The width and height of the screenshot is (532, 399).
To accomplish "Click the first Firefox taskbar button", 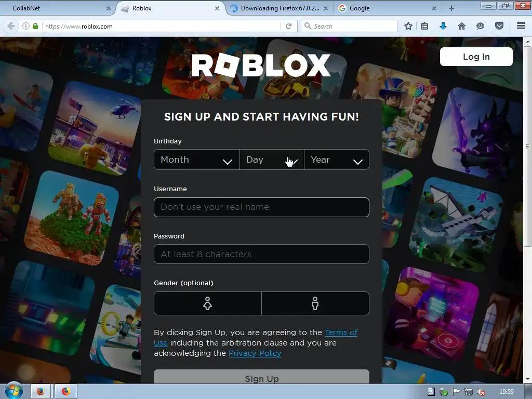I will 41,392.
